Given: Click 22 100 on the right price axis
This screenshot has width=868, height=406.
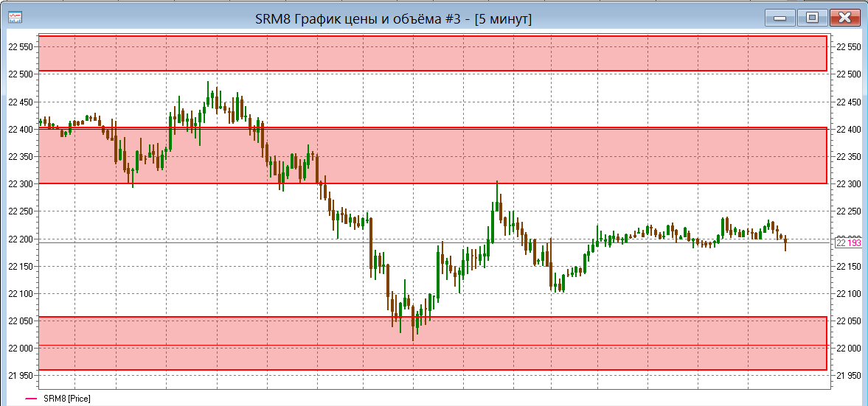Looking at the screenshot, I should (849, 294).
